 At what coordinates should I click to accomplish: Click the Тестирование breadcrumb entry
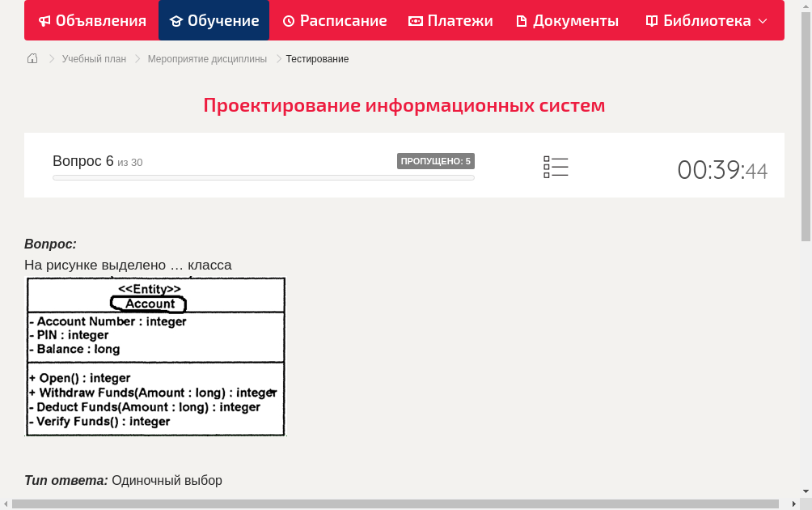tap(316, 58)
